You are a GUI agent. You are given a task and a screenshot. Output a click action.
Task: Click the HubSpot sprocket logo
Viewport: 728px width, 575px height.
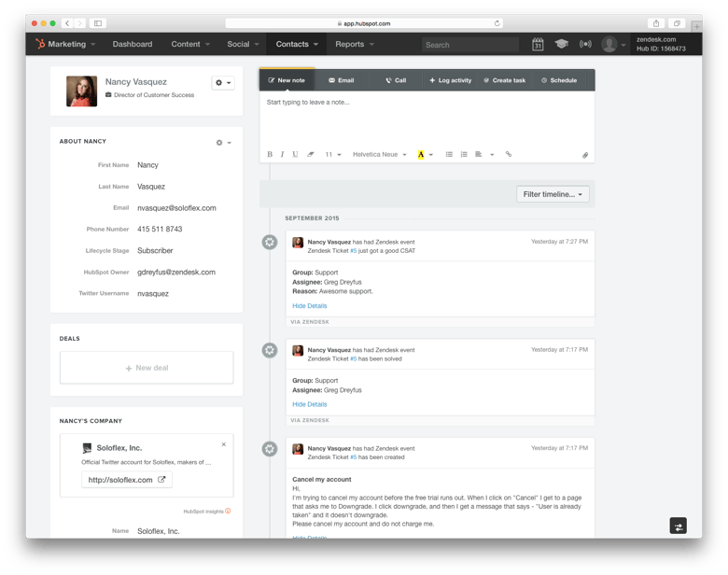coord(40,44)
